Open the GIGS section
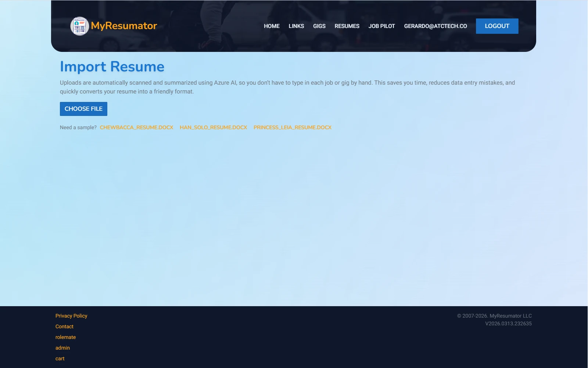 [319, 26]
